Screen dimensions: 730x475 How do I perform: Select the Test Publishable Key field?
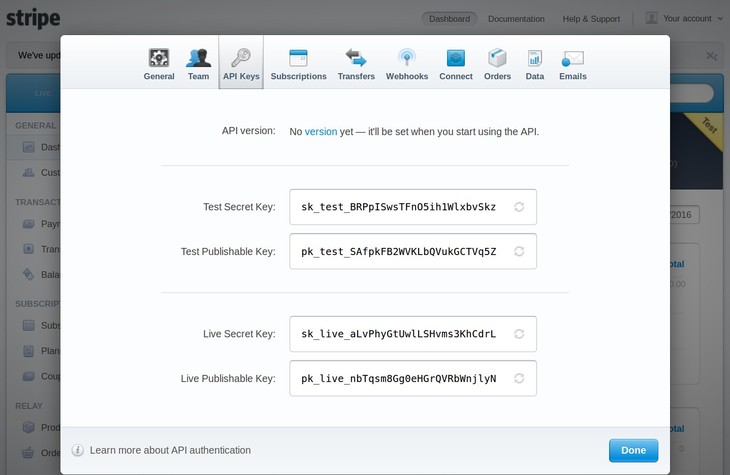(x=413, y=251)
